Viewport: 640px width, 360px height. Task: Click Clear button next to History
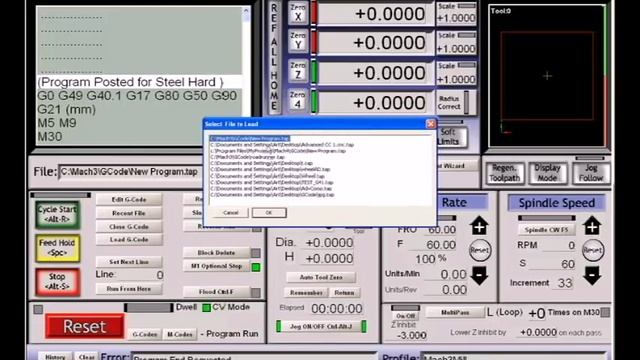[87, 357]
